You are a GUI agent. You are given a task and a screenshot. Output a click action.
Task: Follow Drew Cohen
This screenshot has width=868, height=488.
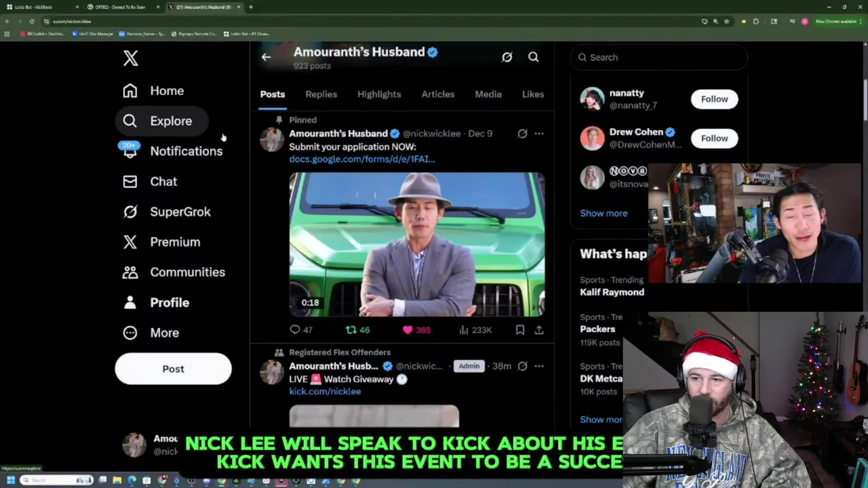pyautogui.click(x=714, y=138)
